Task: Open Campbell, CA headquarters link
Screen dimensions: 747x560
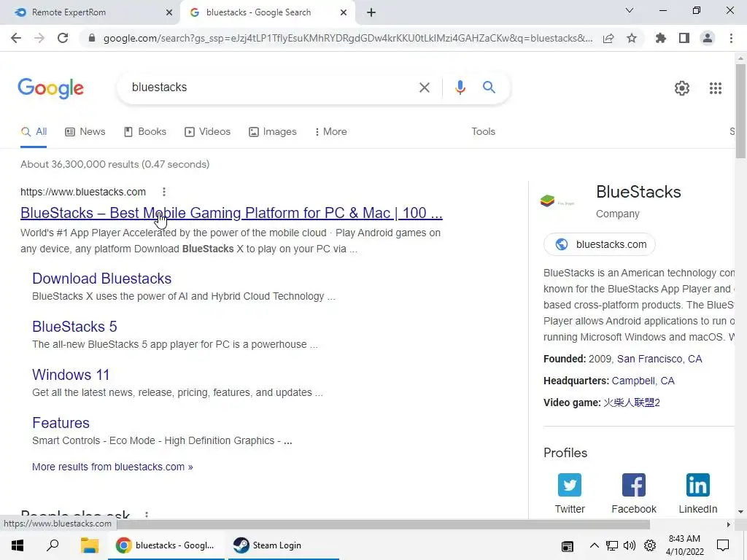Action: [643, 381]
